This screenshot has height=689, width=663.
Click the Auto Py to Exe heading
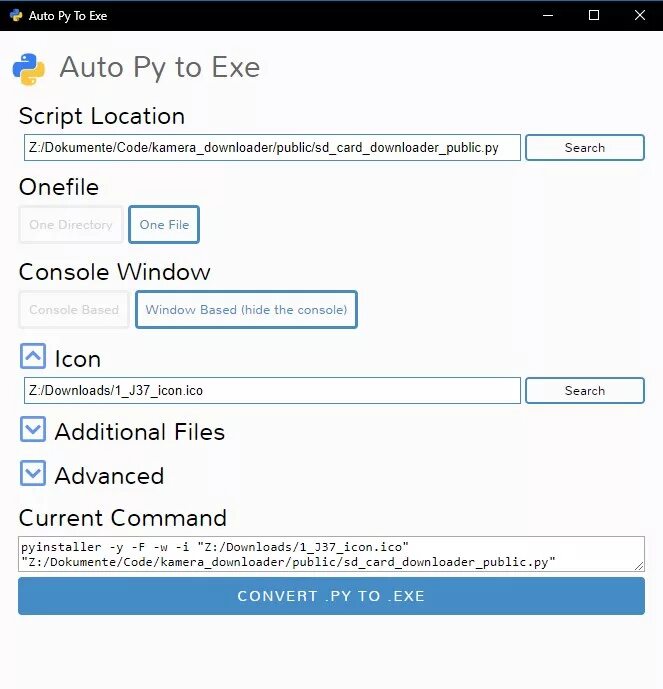coord(159,67)
